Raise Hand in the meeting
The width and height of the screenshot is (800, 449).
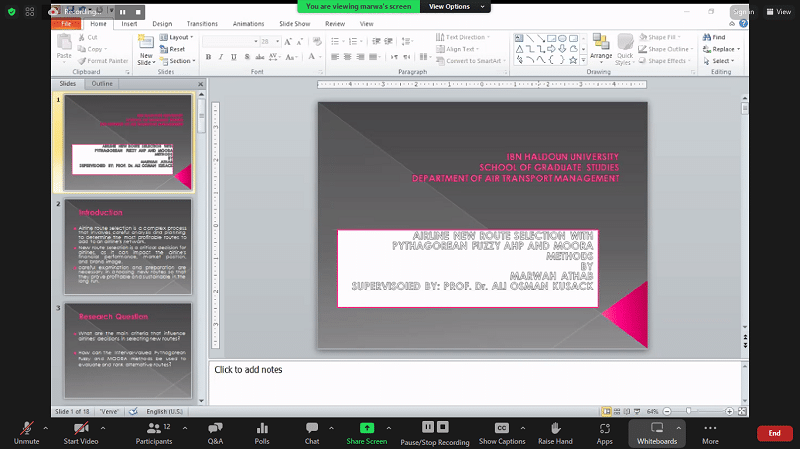(555, 430)
